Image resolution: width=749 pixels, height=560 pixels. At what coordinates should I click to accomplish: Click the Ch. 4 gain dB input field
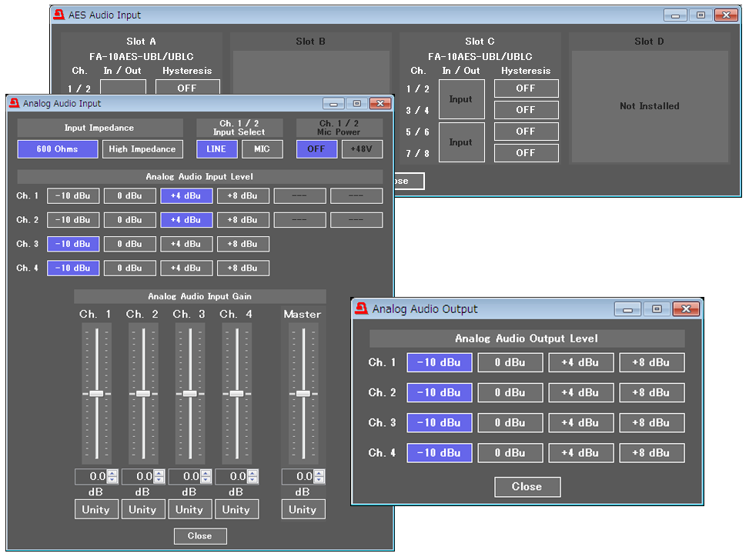tap(231, 477)
